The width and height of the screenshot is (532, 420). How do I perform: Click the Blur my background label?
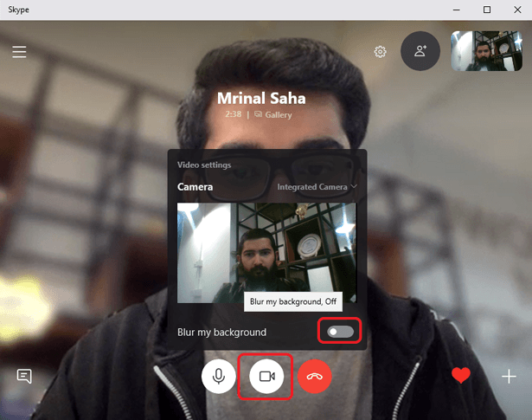(222, 332)
